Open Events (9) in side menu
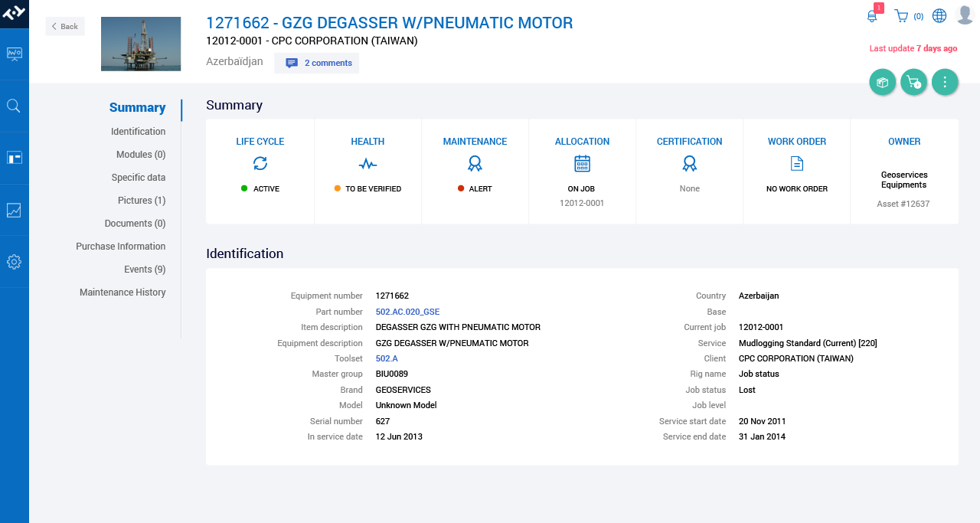 tap(145, 270)
